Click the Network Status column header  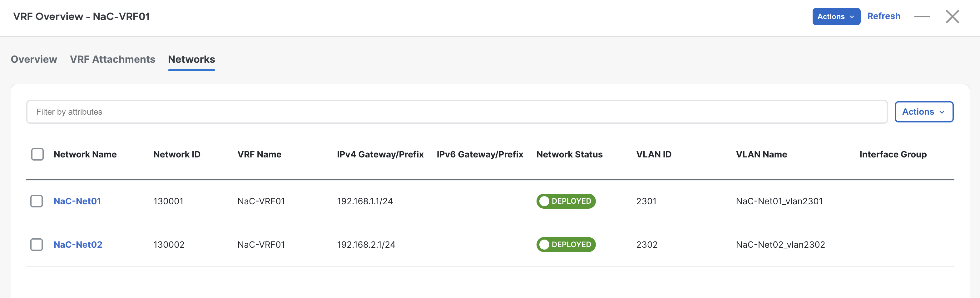[x=570, y=155]
